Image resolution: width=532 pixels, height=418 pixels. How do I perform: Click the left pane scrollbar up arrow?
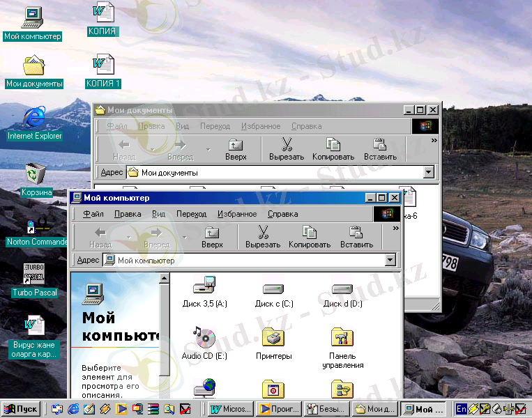pos(165,279)
